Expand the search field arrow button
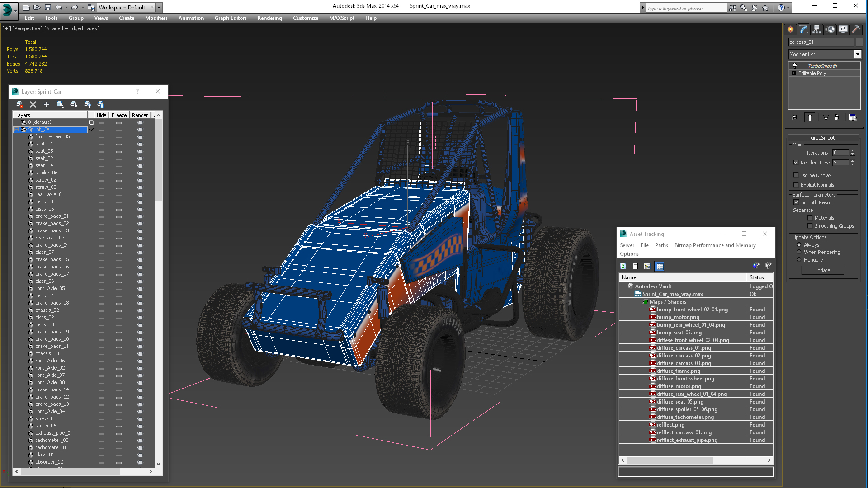The image size is (868, 488). coord(642,8)
